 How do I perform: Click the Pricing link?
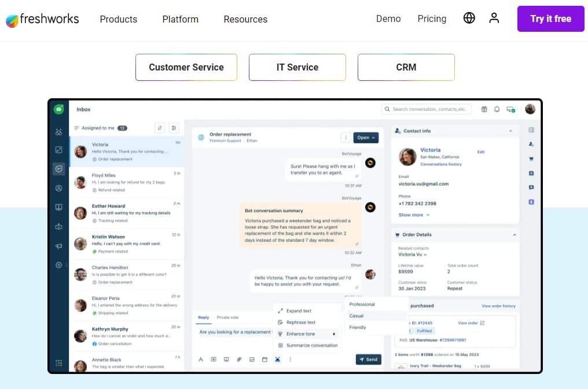point(432,18)
